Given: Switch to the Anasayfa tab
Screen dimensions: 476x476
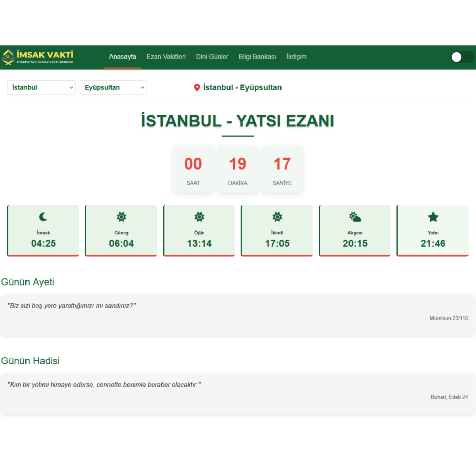Looking at the screenshot, I should tap(122, 57).
